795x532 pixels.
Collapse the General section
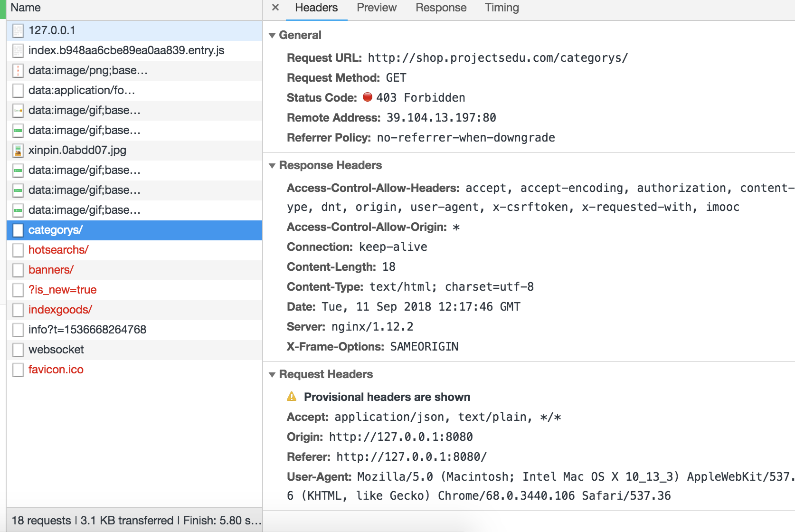pyautogui.click(x=272, y=36)
